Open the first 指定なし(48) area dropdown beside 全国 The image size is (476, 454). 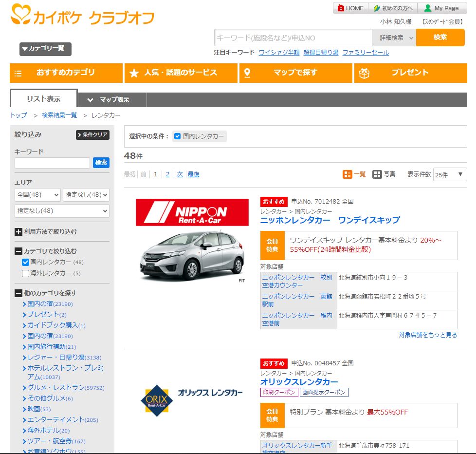point(86,195)
